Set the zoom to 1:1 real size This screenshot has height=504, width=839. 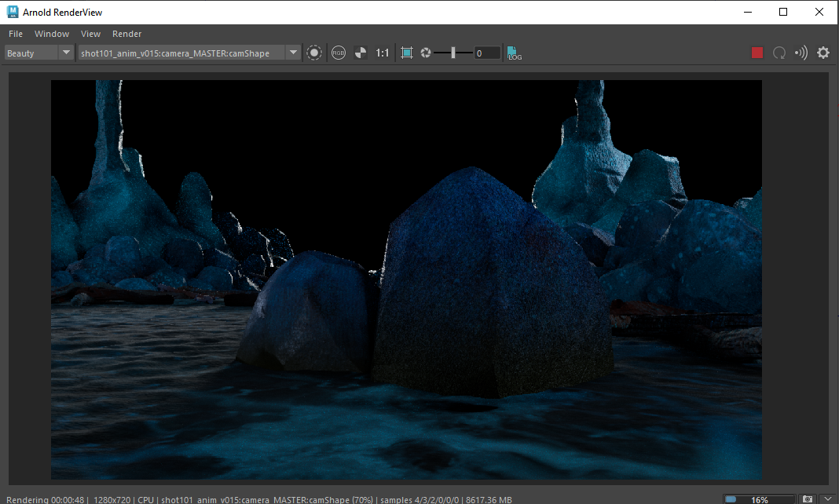pos(382,53)
